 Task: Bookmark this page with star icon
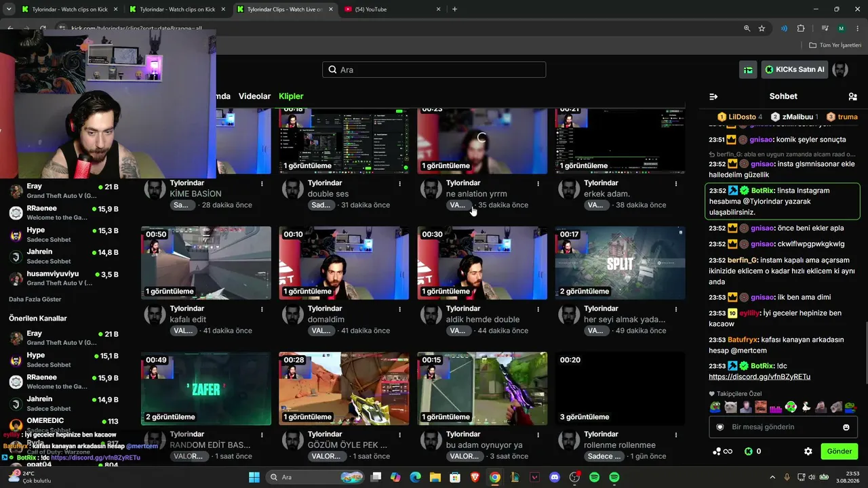[x=762, y=28]
